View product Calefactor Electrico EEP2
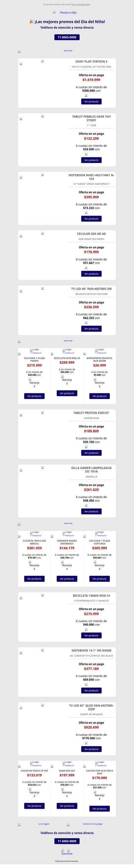Image resolution: width=134 pixels, height=868 pixels. click(99, 808)
